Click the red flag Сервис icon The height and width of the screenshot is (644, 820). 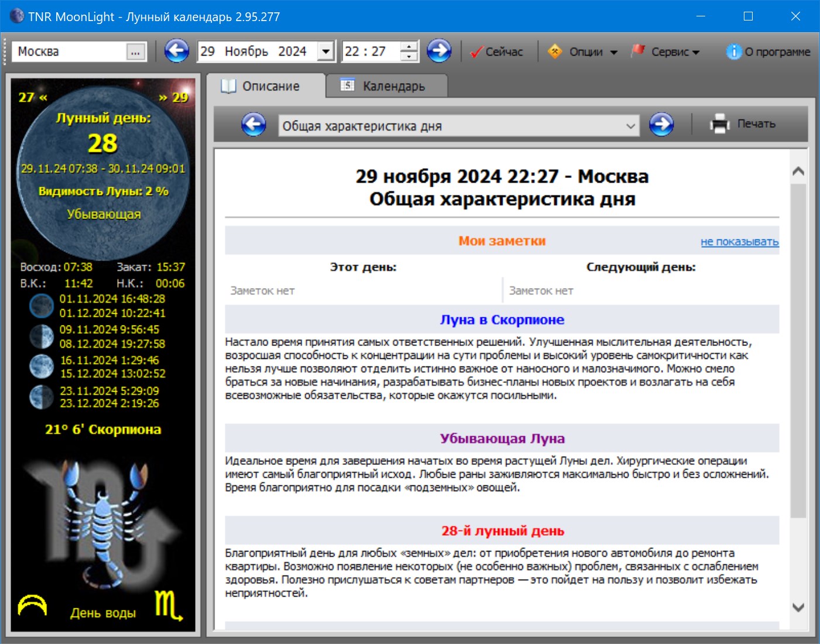(x=638, y=51)
